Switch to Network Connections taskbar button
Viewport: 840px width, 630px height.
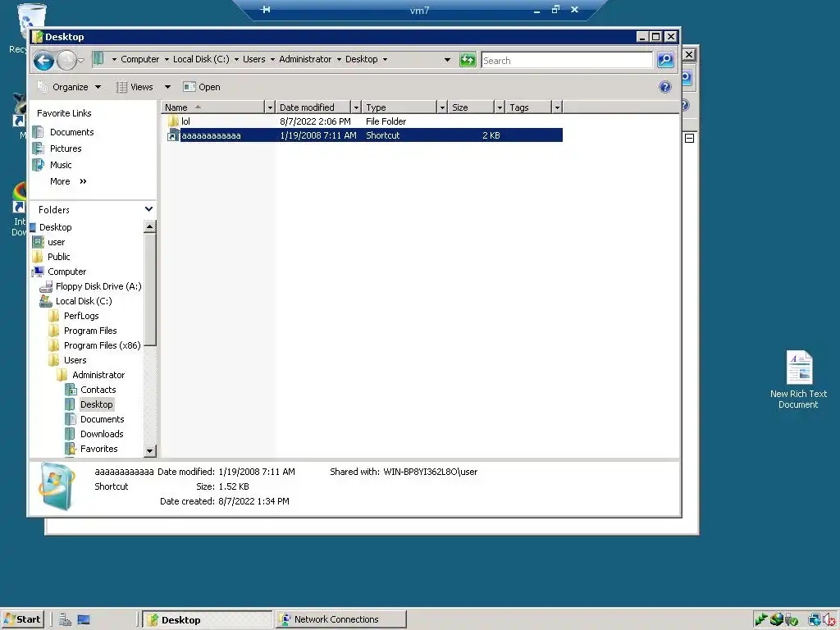[341, 619]
